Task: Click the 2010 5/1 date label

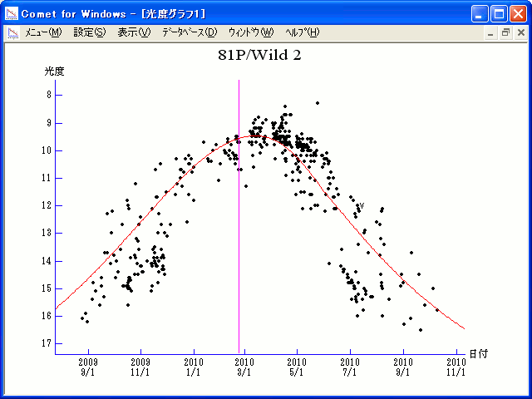Action: pyautogui.click(x=297, y=367)
